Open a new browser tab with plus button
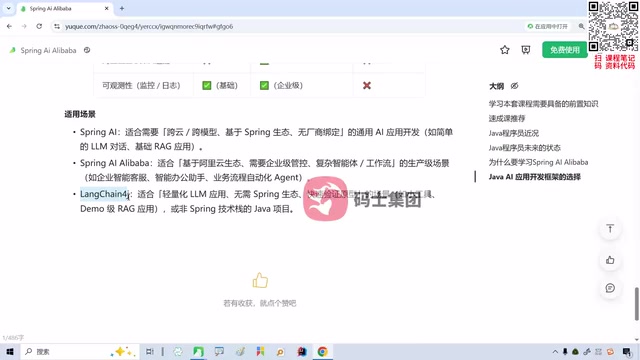Image resolution: width=640 pixels, height=360 pixels. 122,9
